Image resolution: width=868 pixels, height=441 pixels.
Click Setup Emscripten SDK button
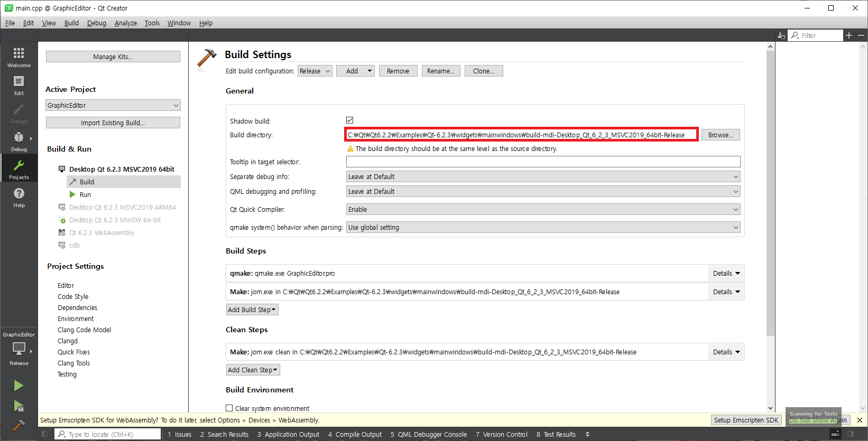coord(746,420)
